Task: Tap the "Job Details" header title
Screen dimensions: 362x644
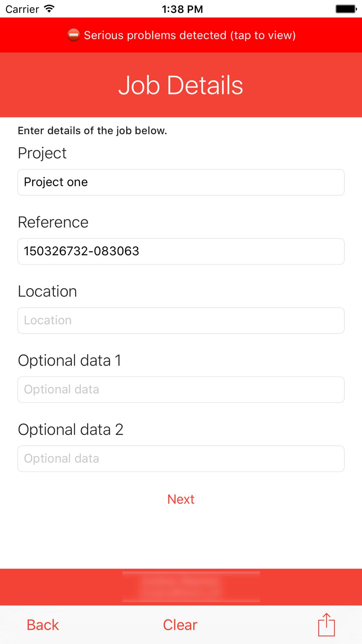Action: tap(181, 85)
